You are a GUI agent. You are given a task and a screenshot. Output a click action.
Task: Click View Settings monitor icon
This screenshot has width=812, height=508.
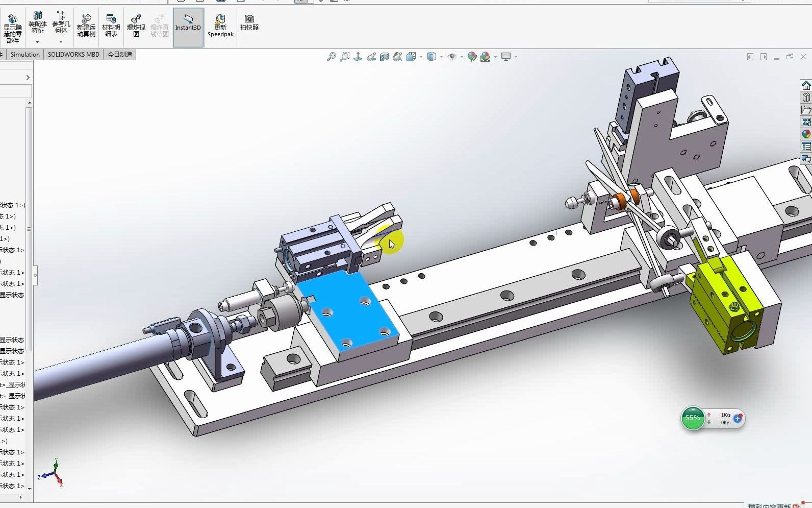[x=506, y=57]
